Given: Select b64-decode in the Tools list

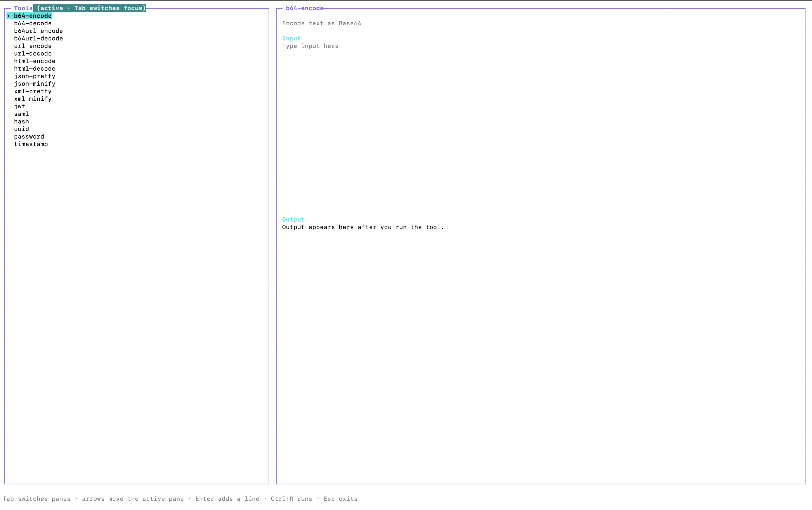Looking at the screenshot, I should click(x=33, y=23).
